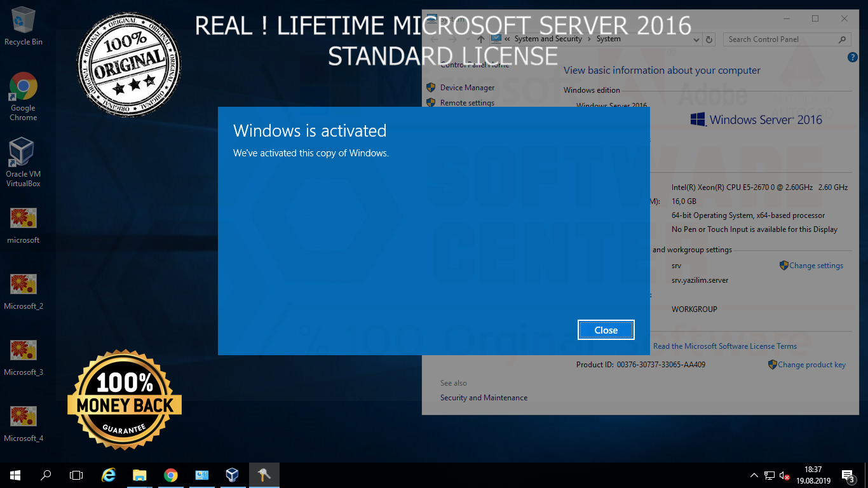Switch to the hammer-icon taskbar app

point(263,475)
